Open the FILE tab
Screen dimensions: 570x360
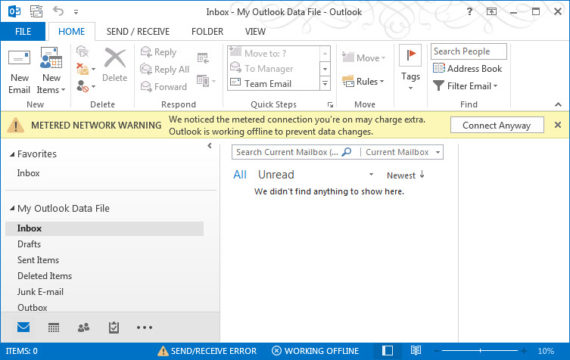pyautogui.click(x=23, y=32)
